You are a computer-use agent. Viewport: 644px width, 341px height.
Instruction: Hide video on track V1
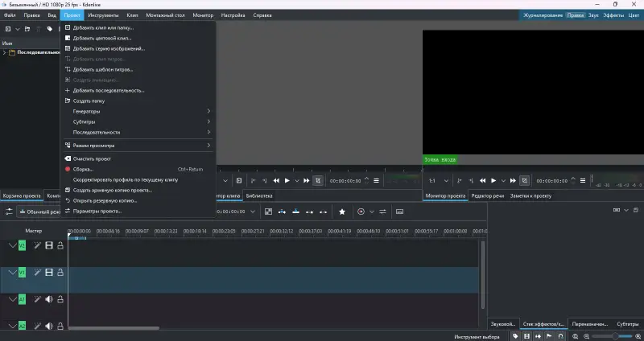point(49,272)
